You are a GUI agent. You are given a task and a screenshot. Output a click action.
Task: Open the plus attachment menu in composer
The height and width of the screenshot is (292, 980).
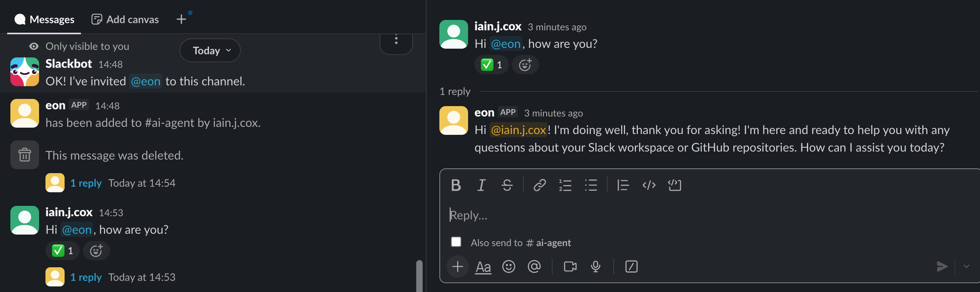(x=458, y=266)
